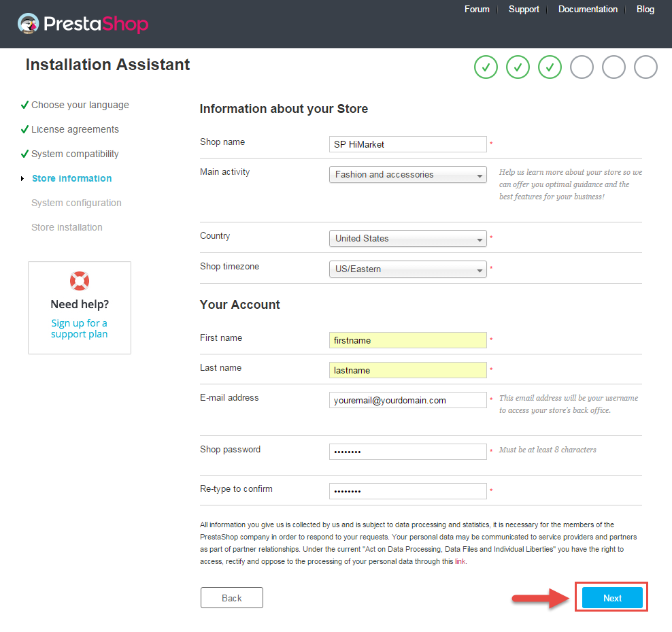Click the fifth empty step circle
This screenshot has height=632, width=672.
614,67
